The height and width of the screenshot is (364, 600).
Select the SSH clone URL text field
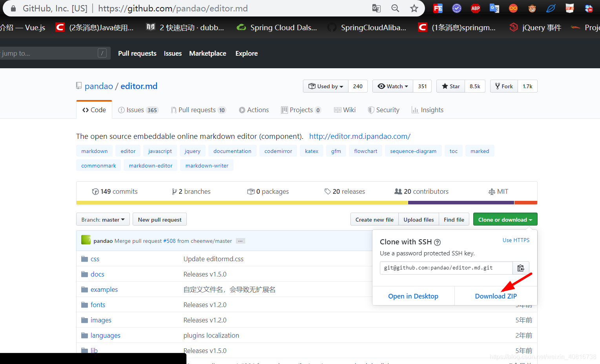coord(446,268)
